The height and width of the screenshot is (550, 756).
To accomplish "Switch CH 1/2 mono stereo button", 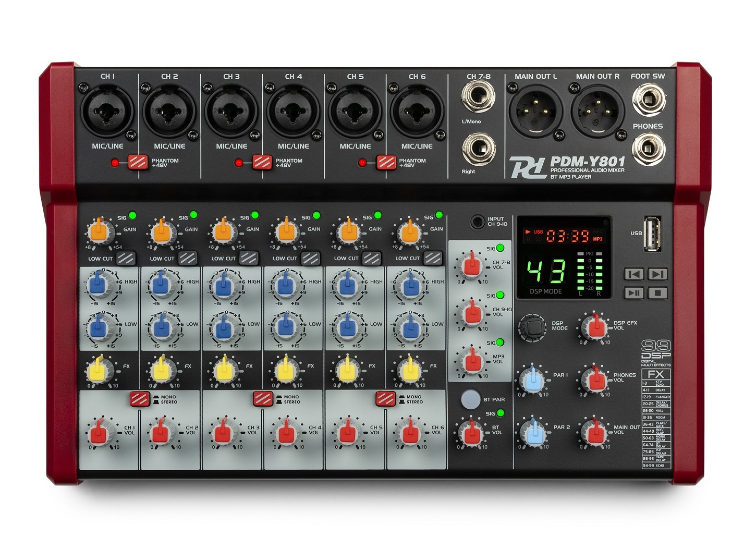I will pyautogui.click(x=140, y=399).
